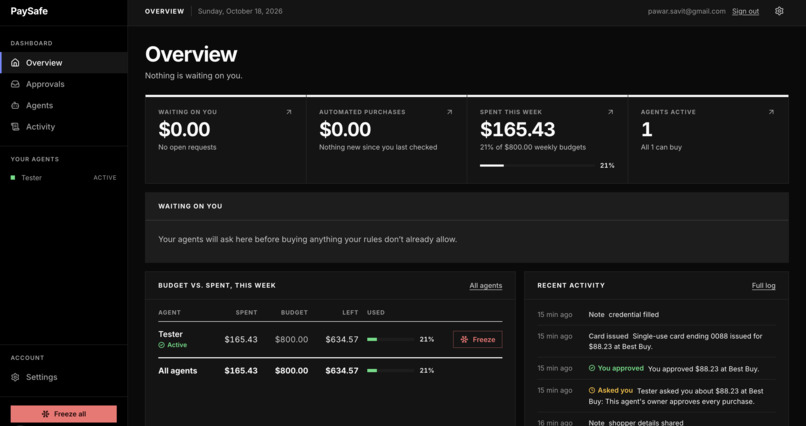Click the green status square beside Tester
The image size is (806, 426).
[13, 177]
